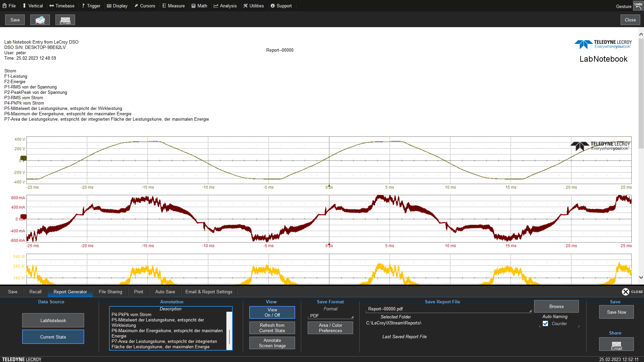Click the Email icon in top toolbar
Screen dimensions: 644x362
[65, 20]
